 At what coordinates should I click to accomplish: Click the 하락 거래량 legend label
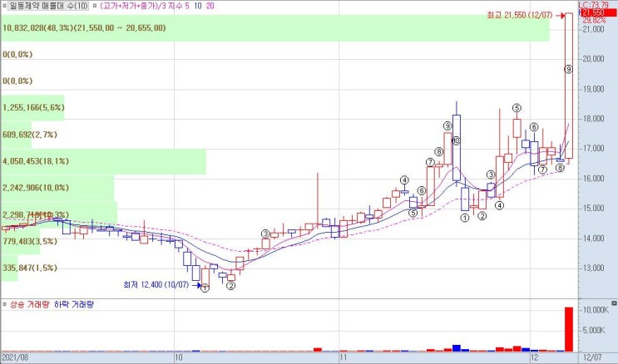73,304
